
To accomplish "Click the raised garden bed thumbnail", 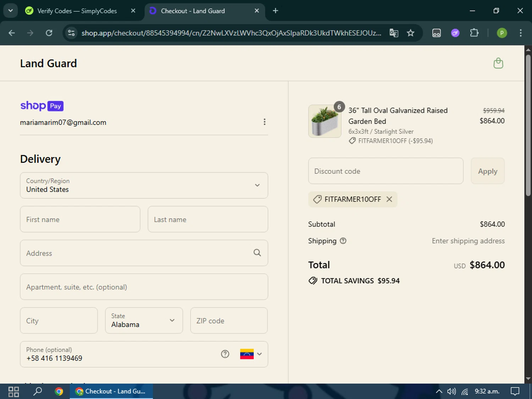I will tap(325, 121).
